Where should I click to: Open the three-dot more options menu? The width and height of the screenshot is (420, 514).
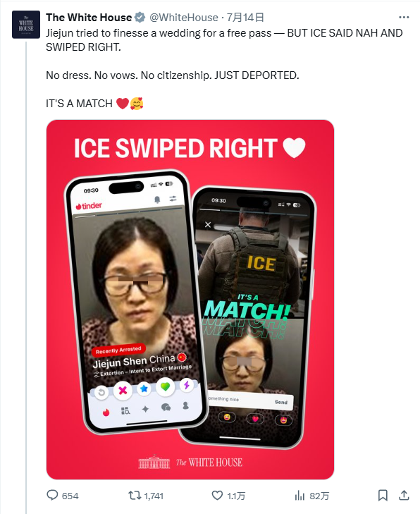[404, 18]
